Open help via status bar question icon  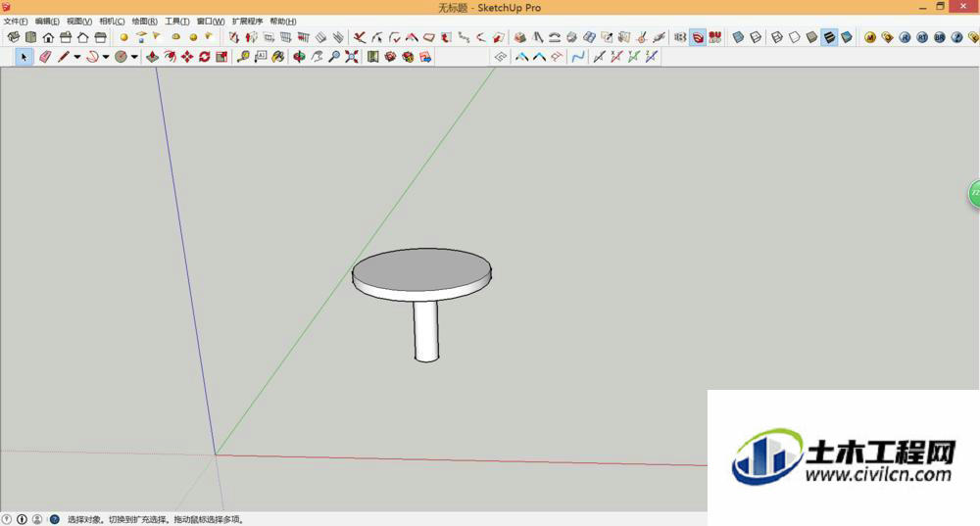tap(54, 519)
